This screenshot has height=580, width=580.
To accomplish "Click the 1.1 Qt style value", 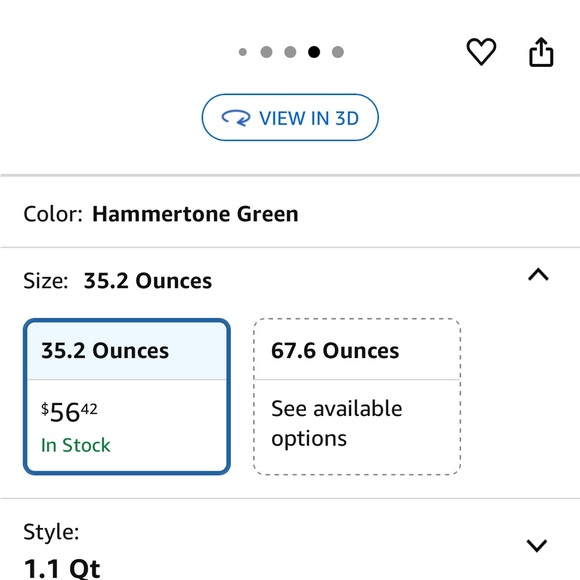I will point(62,568).
